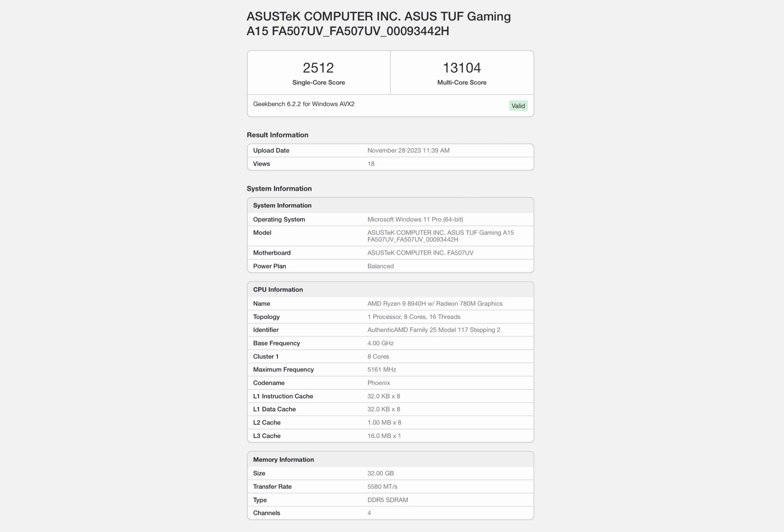This screenshot has height=532, width=784.
Task: Click the 2512 single-core score number
Action: [x=318, y=68]
